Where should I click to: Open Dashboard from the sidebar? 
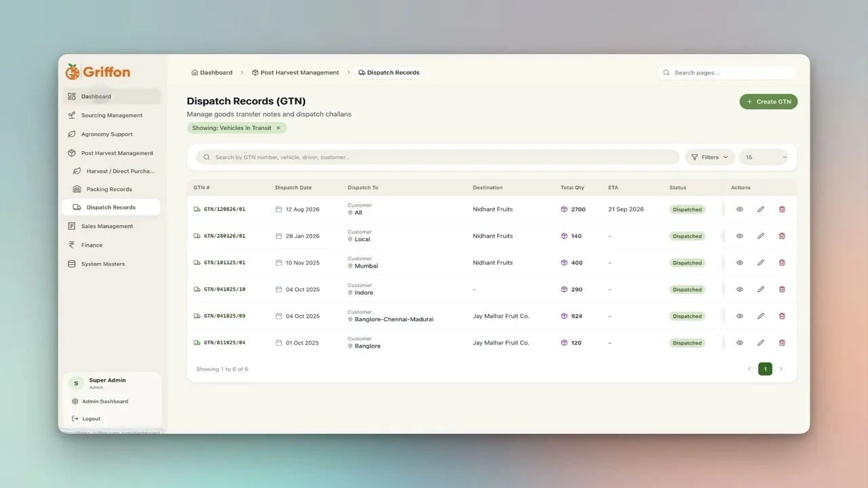click(112, 96)
